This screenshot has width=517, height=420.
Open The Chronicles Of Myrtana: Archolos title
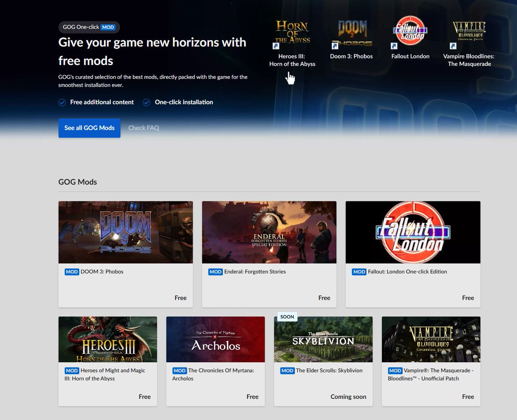point(213,374)
